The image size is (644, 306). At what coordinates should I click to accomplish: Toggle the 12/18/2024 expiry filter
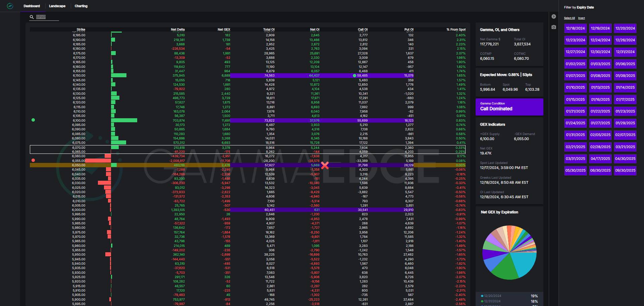(x=575, y=29)
